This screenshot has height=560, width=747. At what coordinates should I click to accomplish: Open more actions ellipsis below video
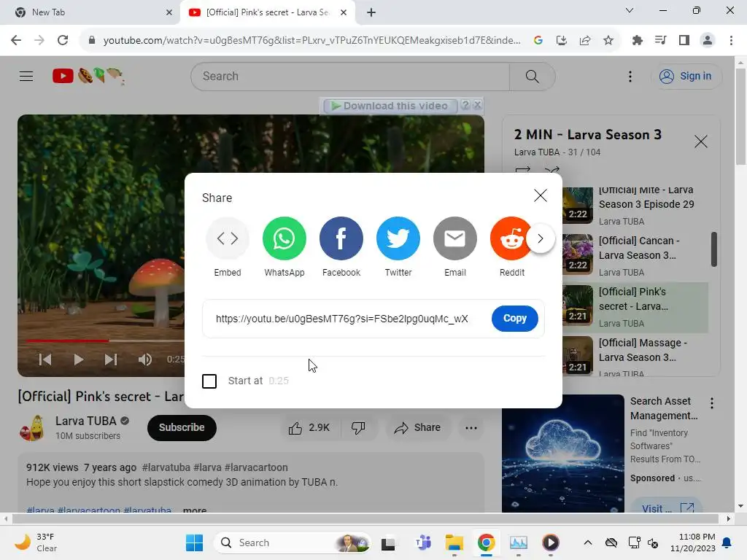click(471, 427)
